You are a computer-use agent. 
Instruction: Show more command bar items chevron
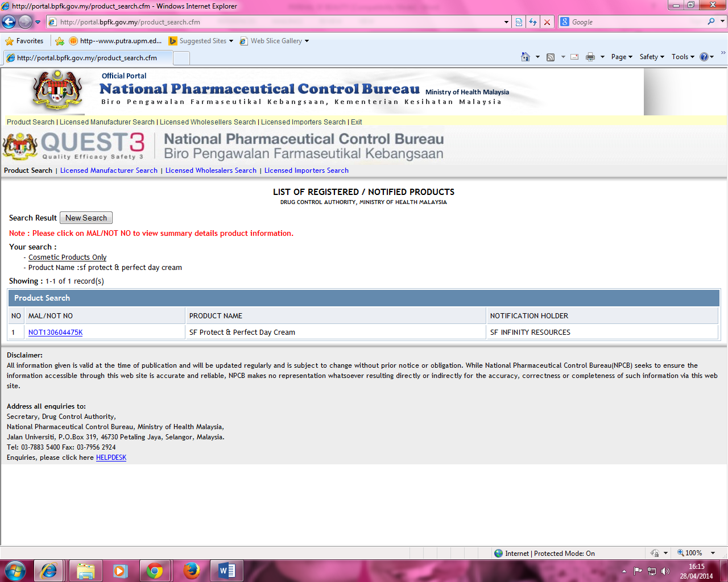pos(723,53)
